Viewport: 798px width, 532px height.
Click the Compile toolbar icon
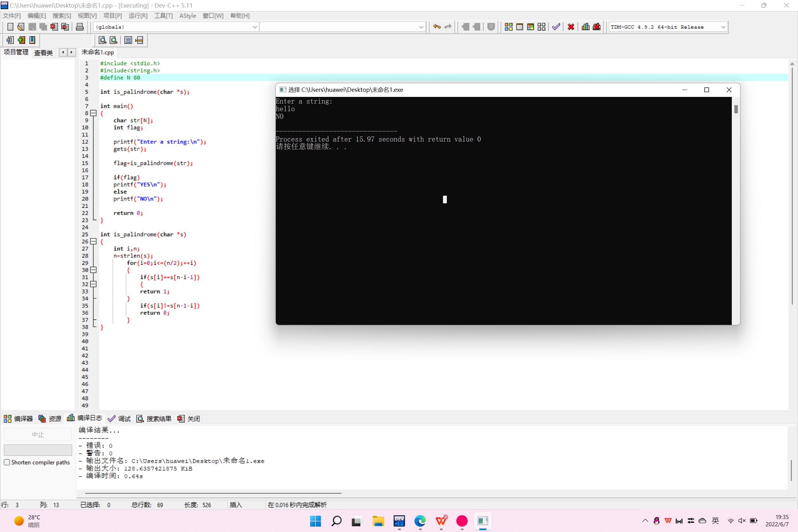[x=508, y=27]
